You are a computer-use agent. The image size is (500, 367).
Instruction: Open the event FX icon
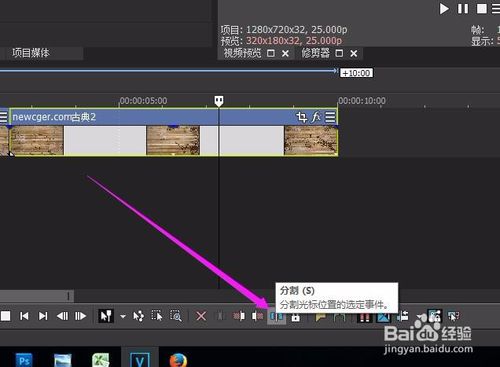(316, 117)
